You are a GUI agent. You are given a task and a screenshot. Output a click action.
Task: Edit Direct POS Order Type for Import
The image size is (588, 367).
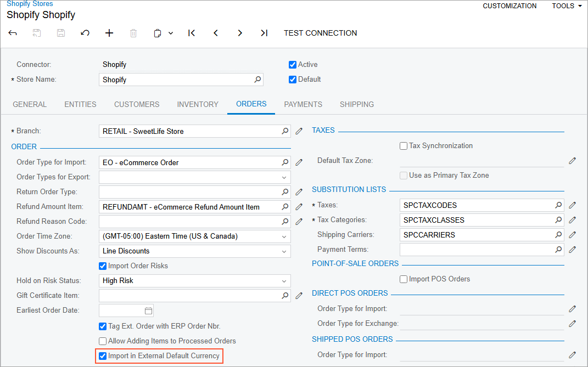pos(572,308)
